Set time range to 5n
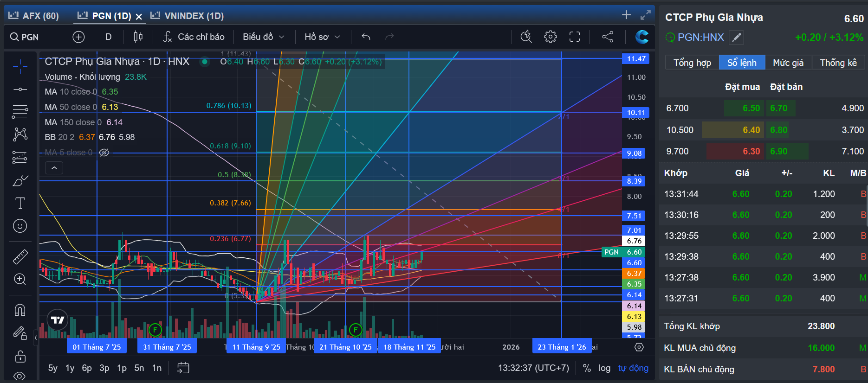 (139, 368)
